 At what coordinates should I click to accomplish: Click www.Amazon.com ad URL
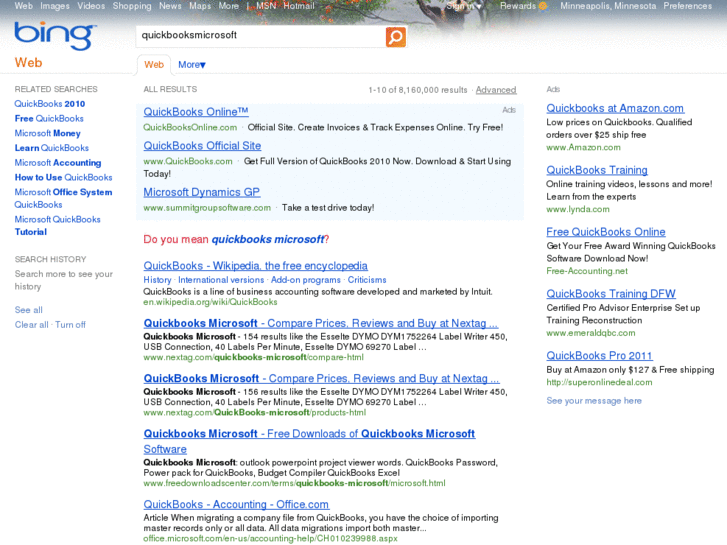583,147
